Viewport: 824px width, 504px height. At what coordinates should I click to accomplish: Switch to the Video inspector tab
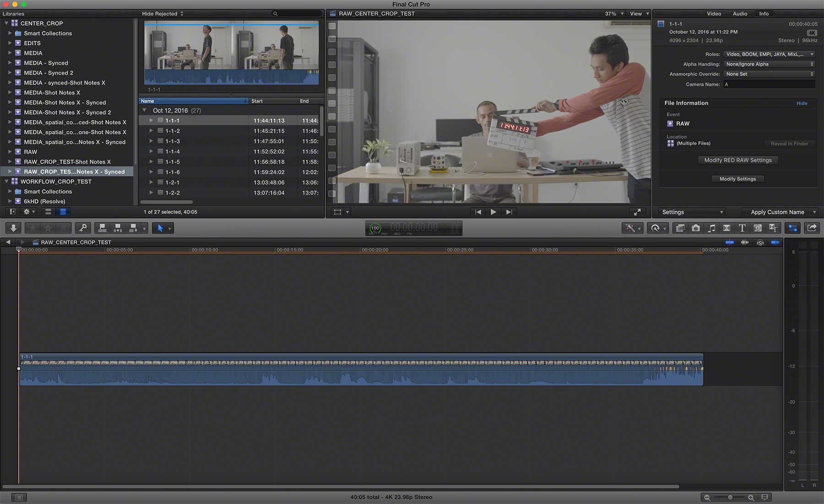[x=714, y=14]
